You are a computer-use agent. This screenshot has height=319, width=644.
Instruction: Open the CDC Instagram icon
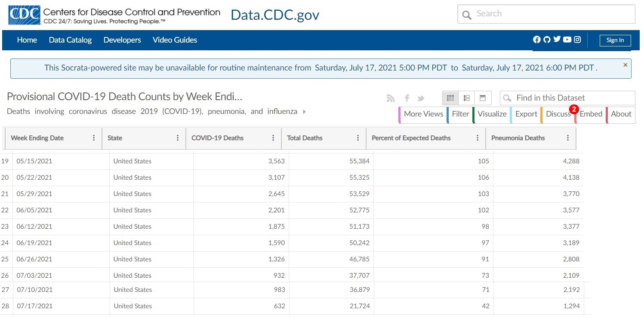coord(577,40)
